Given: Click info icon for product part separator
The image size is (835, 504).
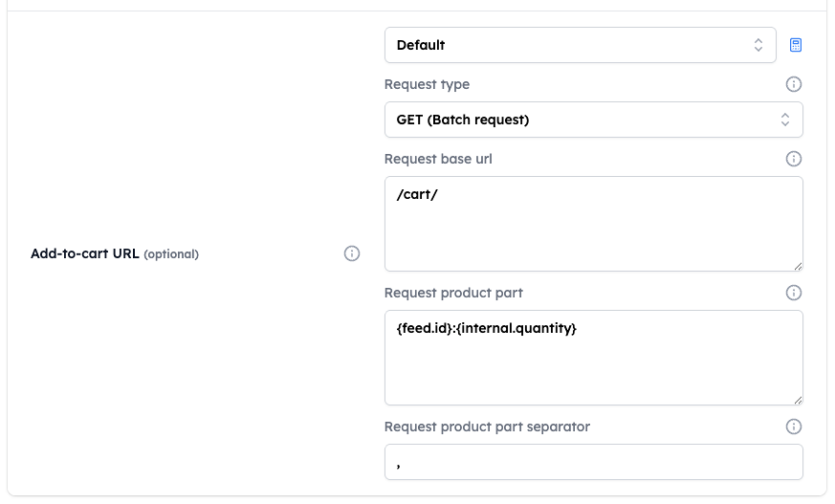Looking at the screenshot, I should pyautogui.click(x=794, y=427).
